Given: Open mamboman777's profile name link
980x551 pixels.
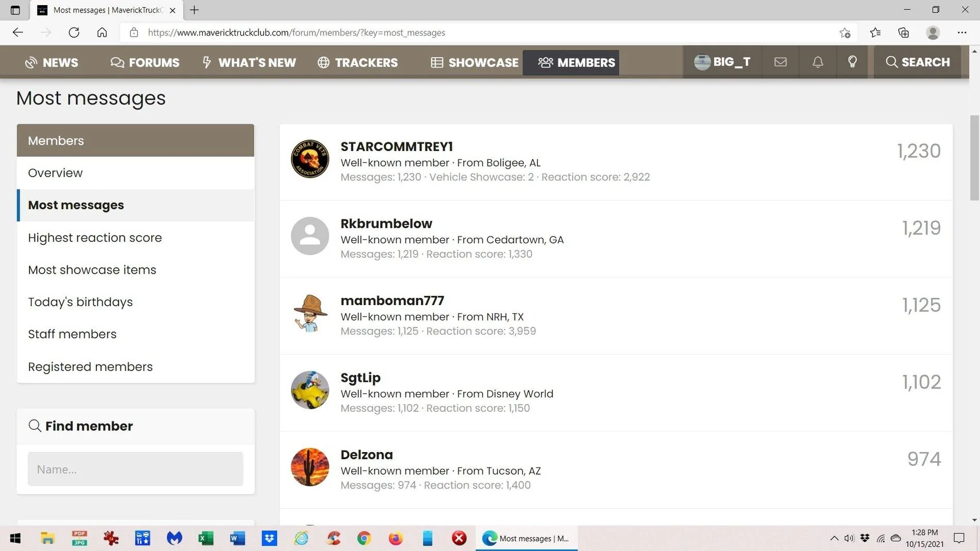Looking at the screenshot, I should [392, 300].
